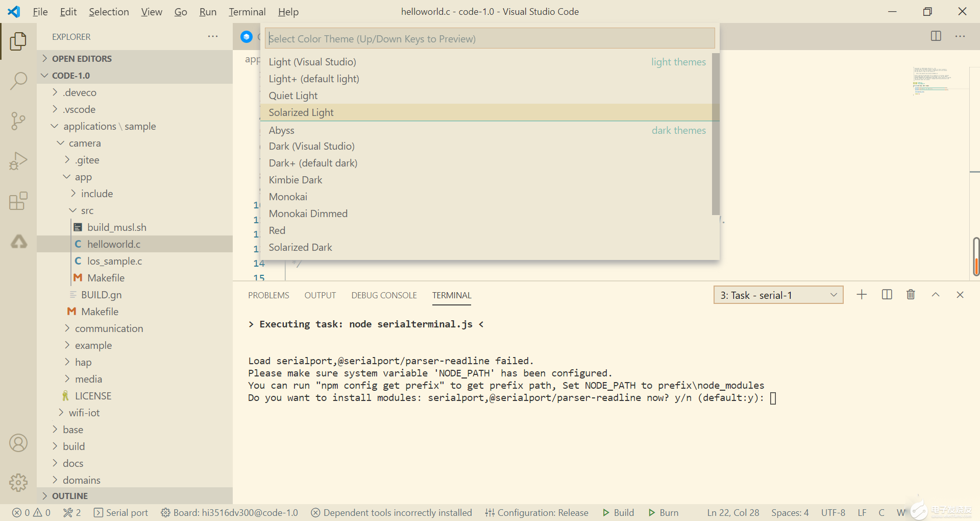980x521 pixels.
Task: Open the Manage gear menu
Action: 18,482
